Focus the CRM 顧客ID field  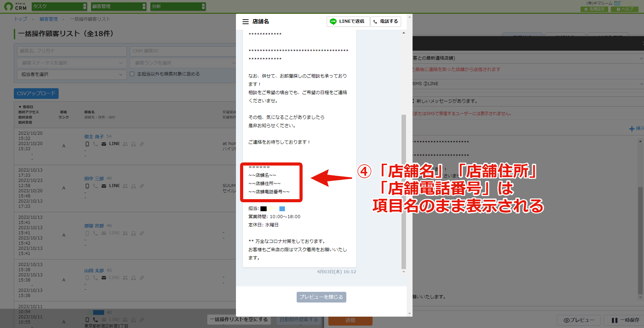pos(183,51)
